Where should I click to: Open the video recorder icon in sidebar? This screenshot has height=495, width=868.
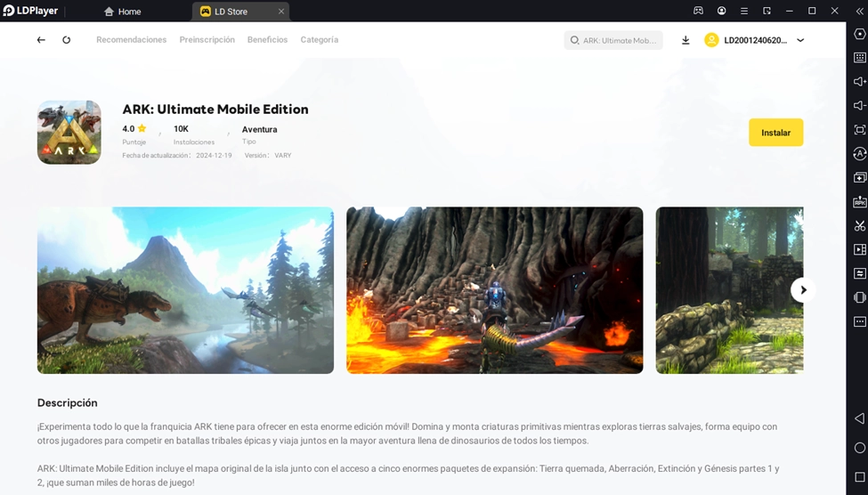(x=860, y=249)
